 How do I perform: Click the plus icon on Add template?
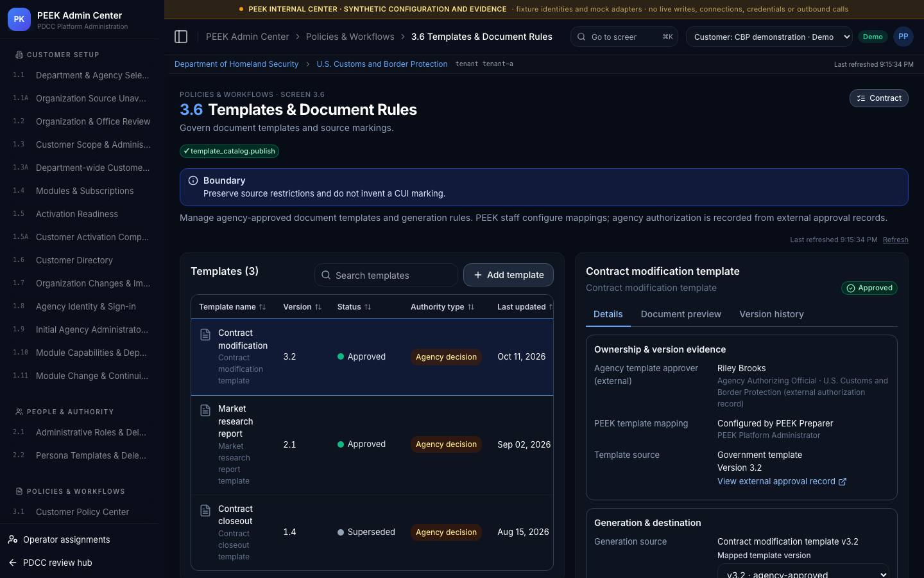[478, 275]
